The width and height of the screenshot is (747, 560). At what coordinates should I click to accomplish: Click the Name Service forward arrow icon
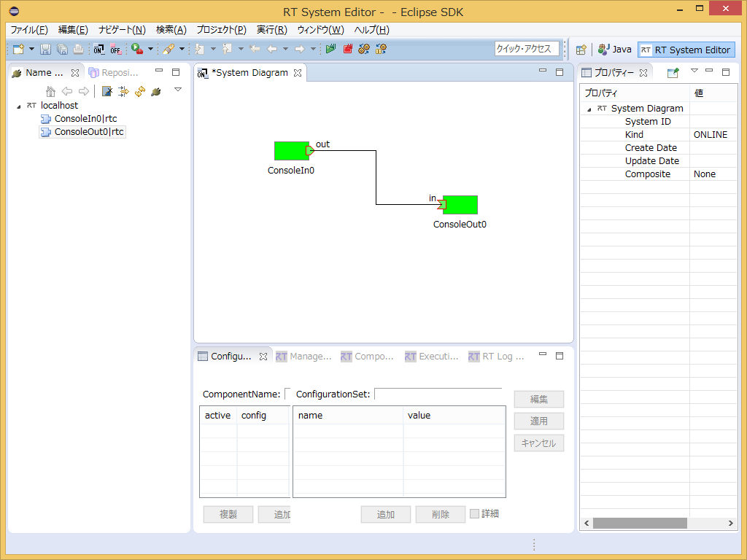tap(84, 91)
